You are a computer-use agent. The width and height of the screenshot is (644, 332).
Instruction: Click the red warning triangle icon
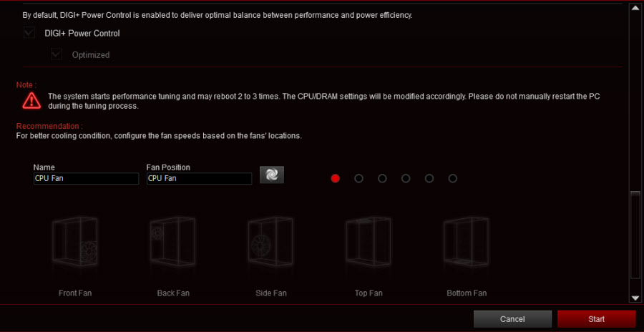point(31,101)
